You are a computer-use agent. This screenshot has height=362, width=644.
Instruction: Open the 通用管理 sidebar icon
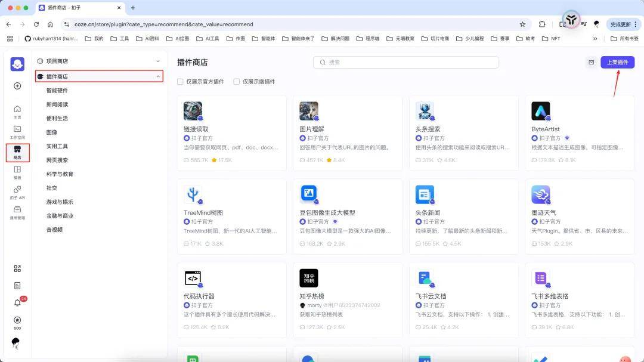coord(17,210)
